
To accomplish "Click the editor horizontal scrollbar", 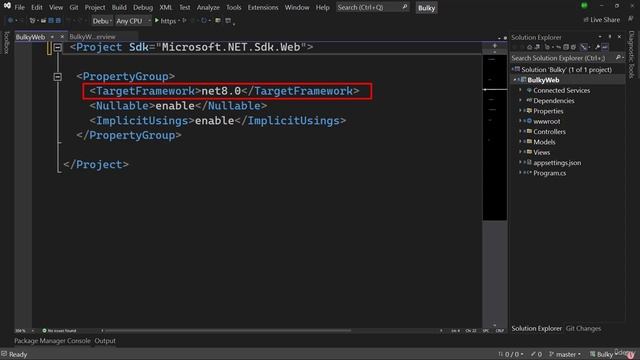I will click(227, 331).
